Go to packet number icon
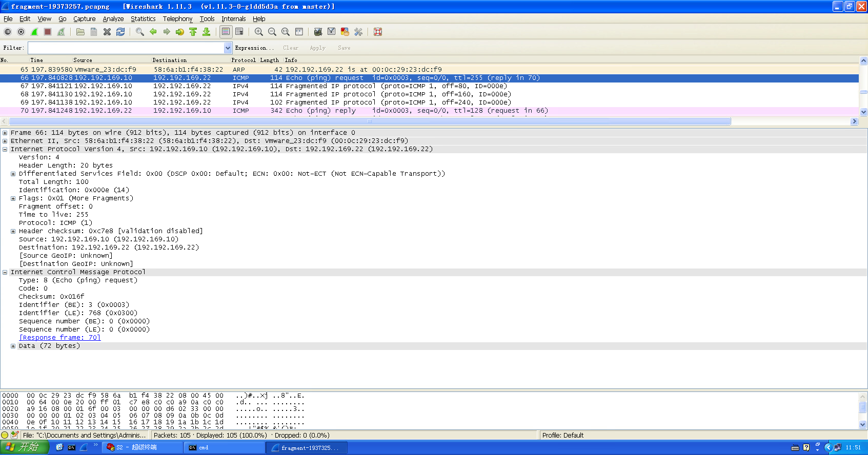The height and width of the screenshot is (455, 868). point(180,32)
